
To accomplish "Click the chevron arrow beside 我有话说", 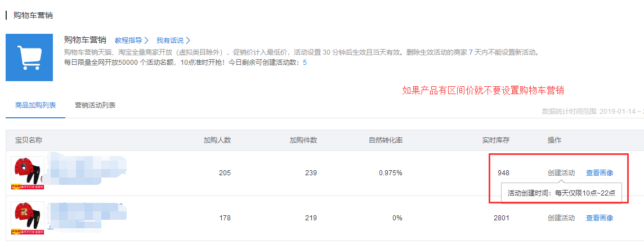I will pos(188,41).
